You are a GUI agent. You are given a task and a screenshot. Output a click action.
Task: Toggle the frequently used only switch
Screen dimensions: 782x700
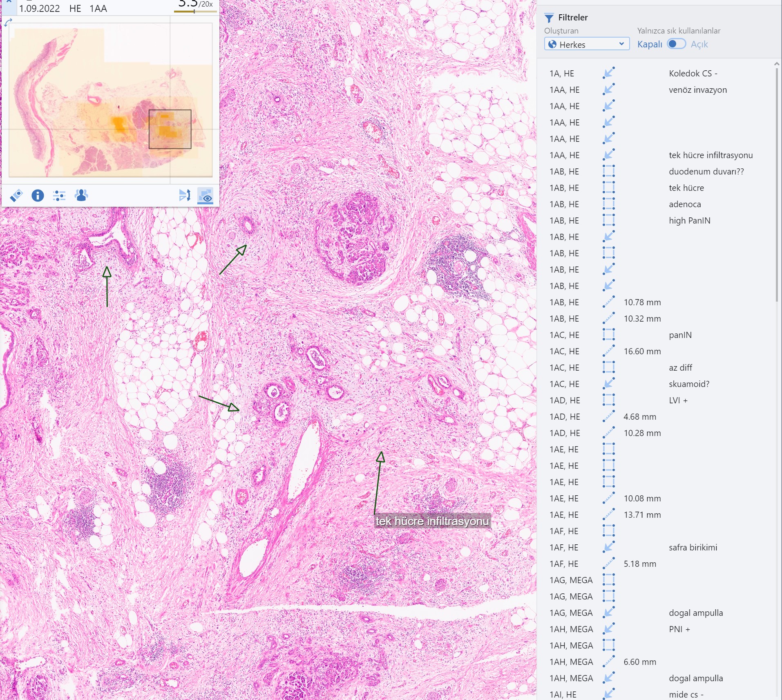(x=676, y=44)
